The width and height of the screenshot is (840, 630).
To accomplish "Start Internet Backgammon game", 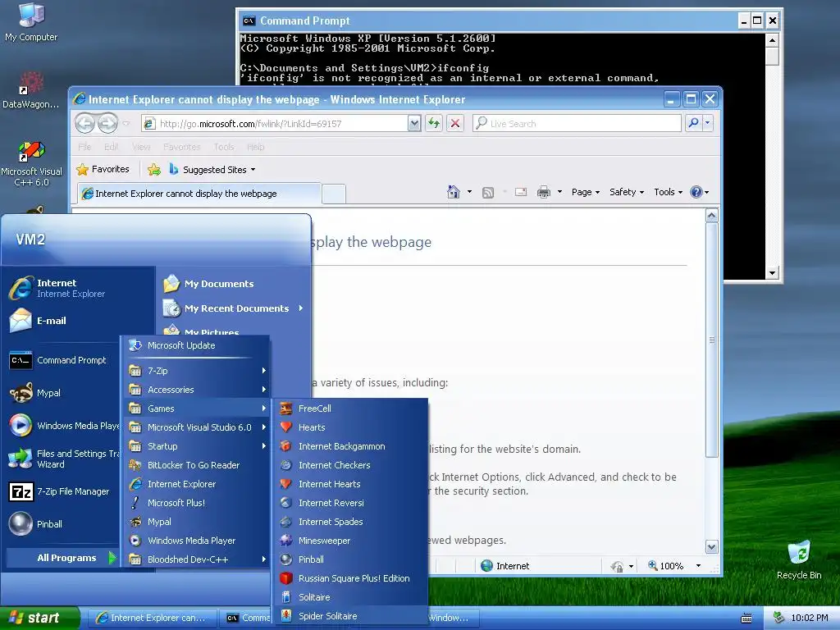I will tap(351, 446).
